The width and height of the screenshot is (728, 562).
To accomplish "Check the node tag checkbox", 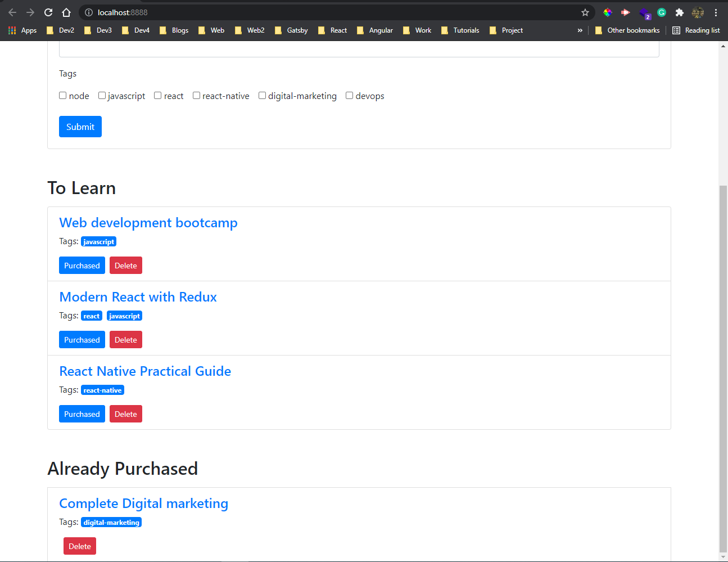I will click(63, 96).
